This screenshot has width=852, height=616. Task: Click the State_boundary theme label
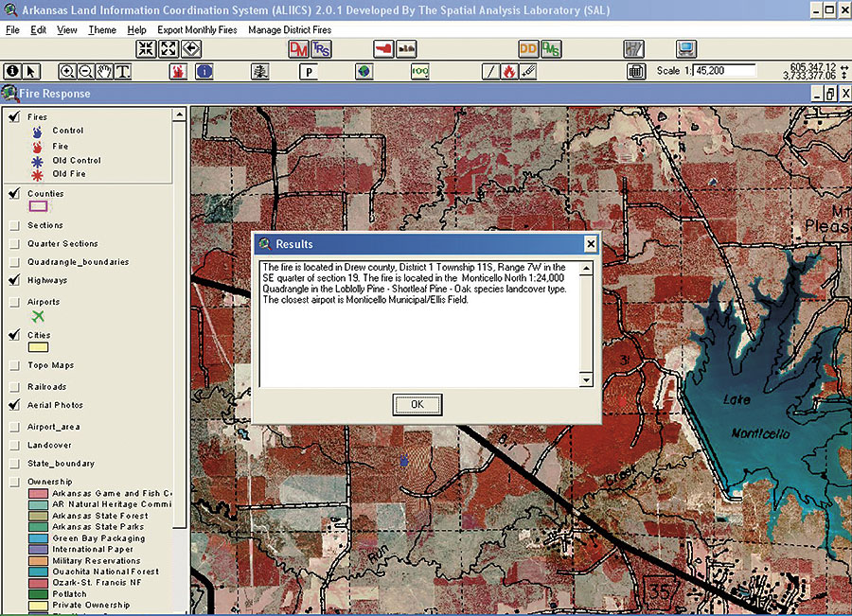pos(61,464)
